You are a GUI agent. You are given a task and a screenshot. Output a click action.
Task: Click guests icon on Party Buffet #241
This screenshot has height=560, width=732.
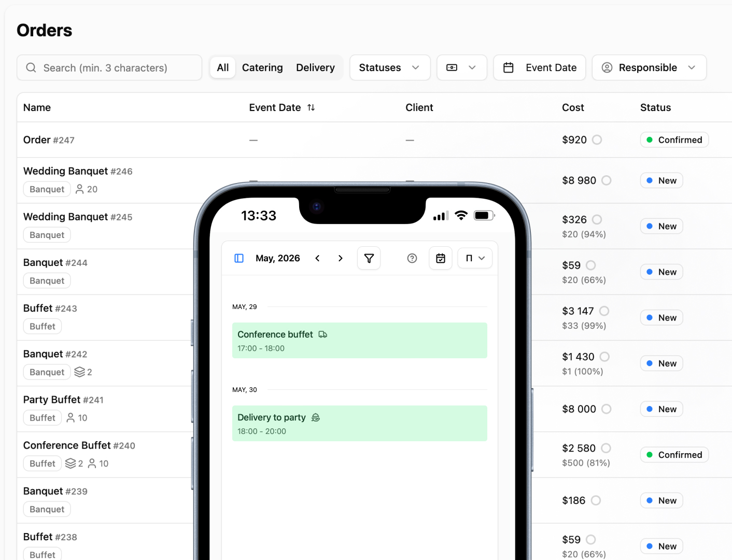(71, 418)
